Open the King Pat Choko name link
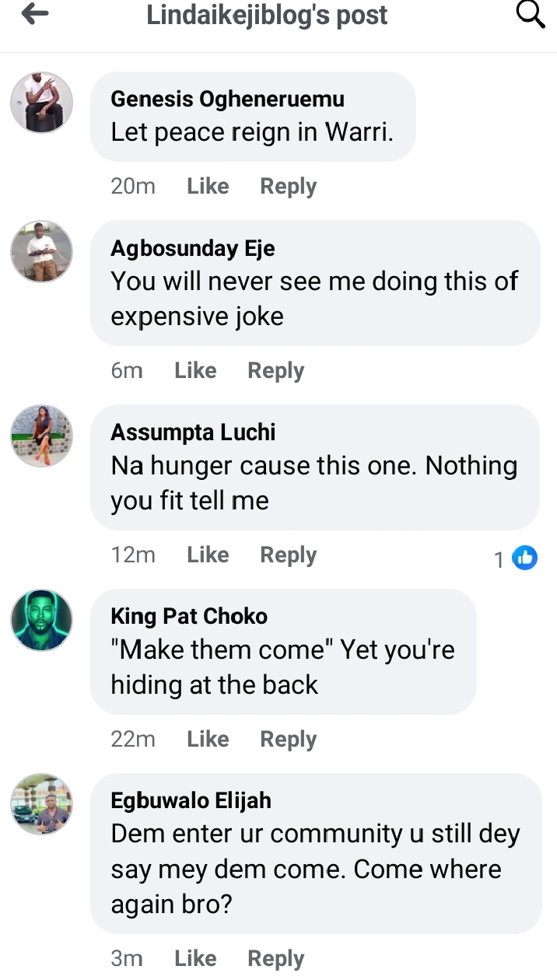The height and width of the screenshot is (980, 557). tap(189, 617)
